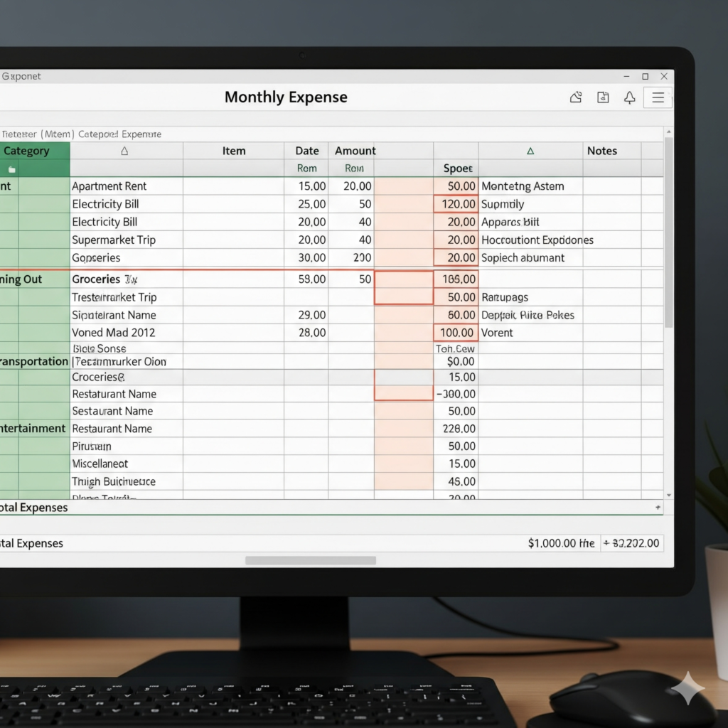This screenshot has height=728, width=728.
Task: Click the small folder icon under Category
Action: tap(11, 169)
